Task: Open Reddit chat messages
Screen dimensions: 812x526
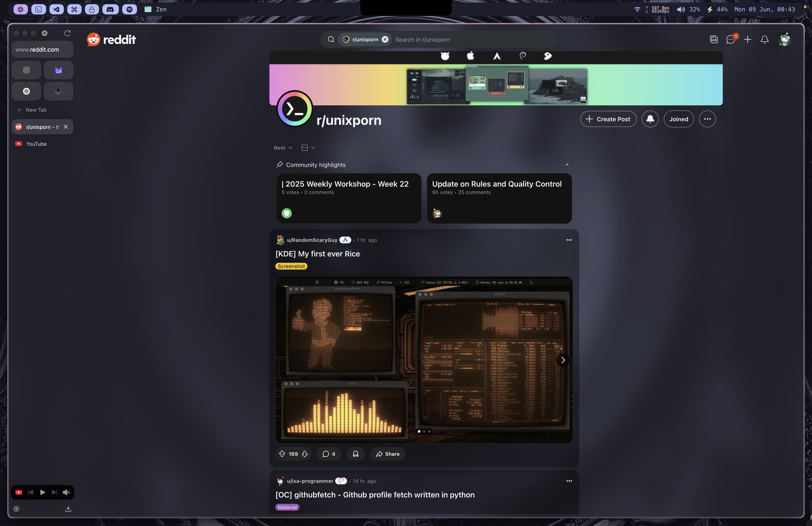Action: tap(730, 40)
